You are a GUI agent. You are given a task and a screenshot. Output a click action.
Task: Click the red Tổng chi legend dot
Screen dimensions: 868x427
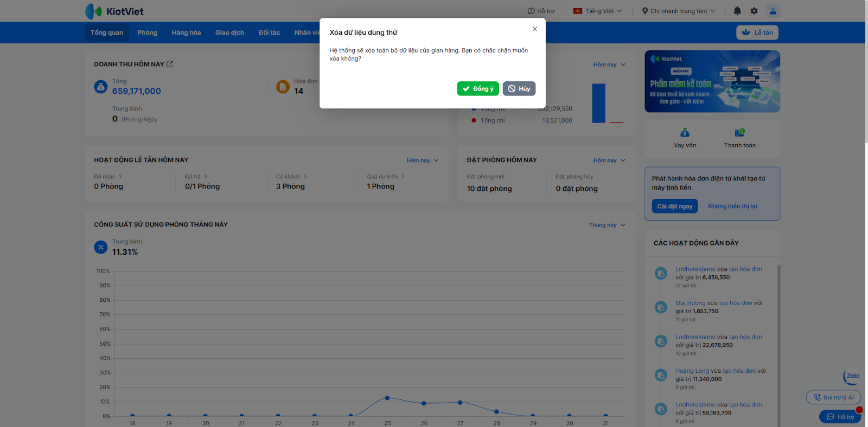click(474, 120)
